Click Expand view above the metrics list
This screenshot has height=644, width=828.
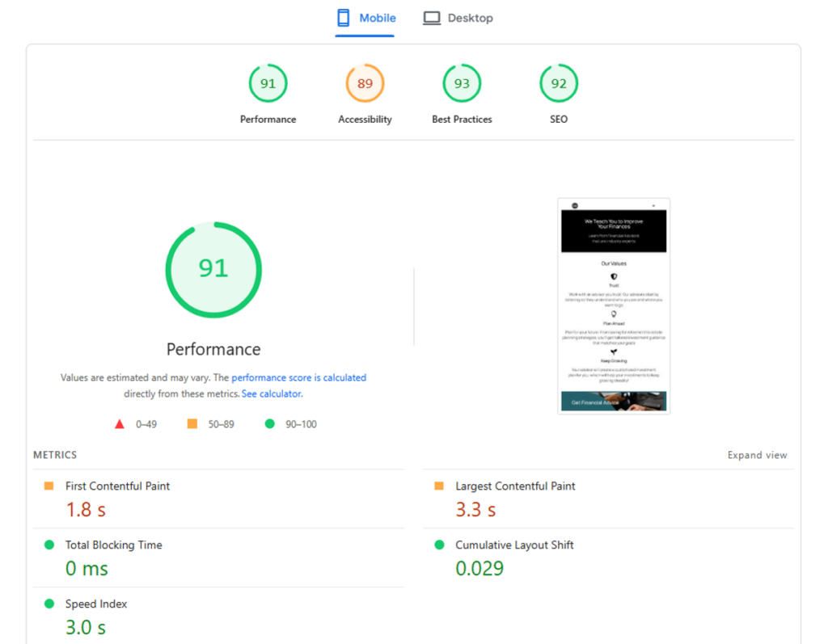(757, 455)
